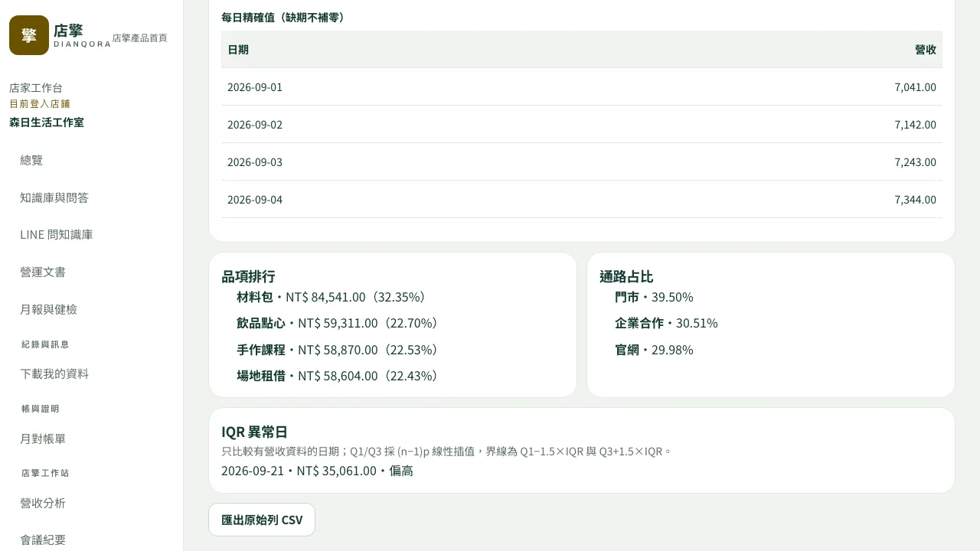
Task: Click the IQR 異常日 heading
Action: (x=254, y=432)
